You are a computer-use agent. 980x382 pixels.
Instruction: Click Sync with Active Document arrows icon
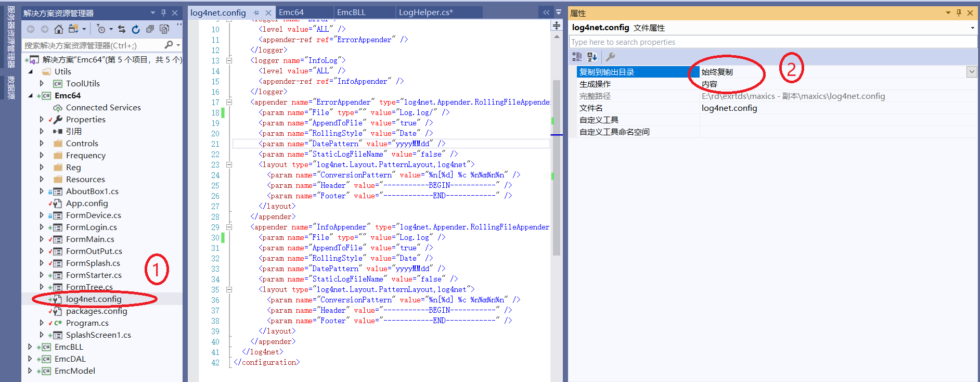[x=122, y=29]
